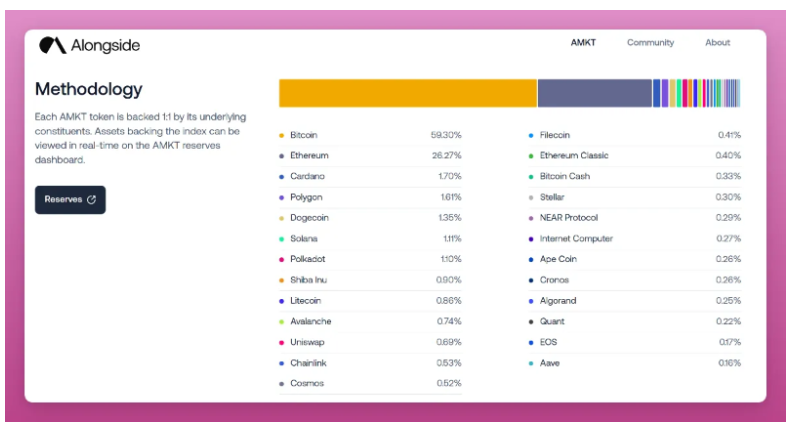This screenshot has width=790, height=428.
Task: Click NEAR Protocol's 0.29% value
Action: click(728, 218)
